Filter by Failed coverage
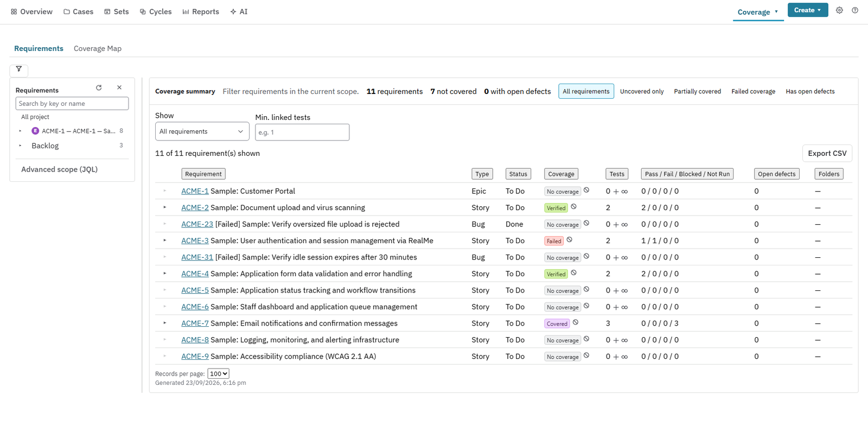868x425 pixels. tap(753, 91)
